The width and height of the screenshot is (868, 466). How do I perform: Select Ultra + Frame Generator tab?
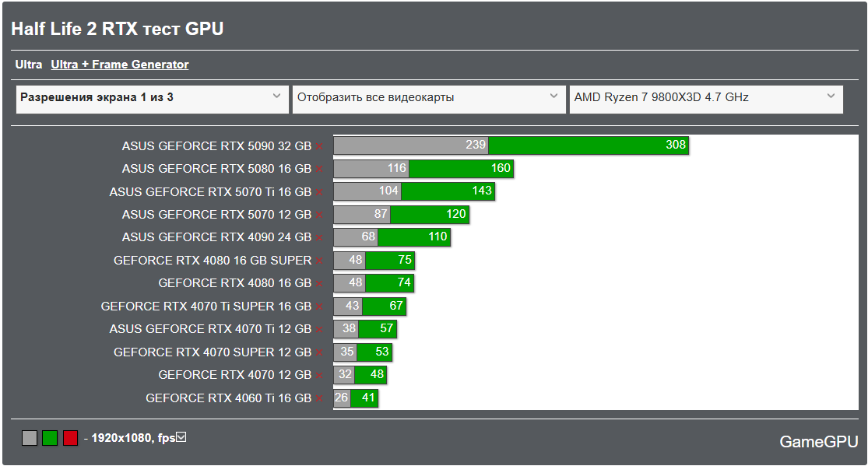[120, 65]
